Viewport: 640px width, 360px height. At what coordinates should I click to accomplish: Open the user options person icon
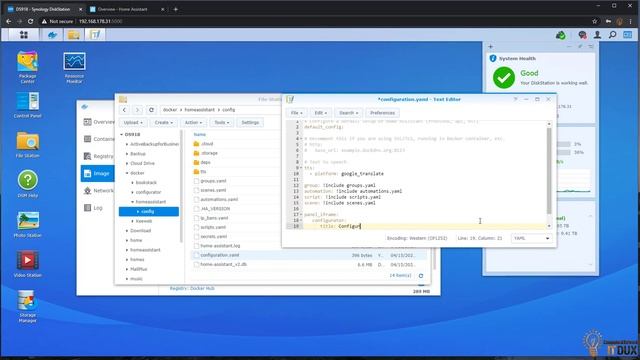[597, 35]
